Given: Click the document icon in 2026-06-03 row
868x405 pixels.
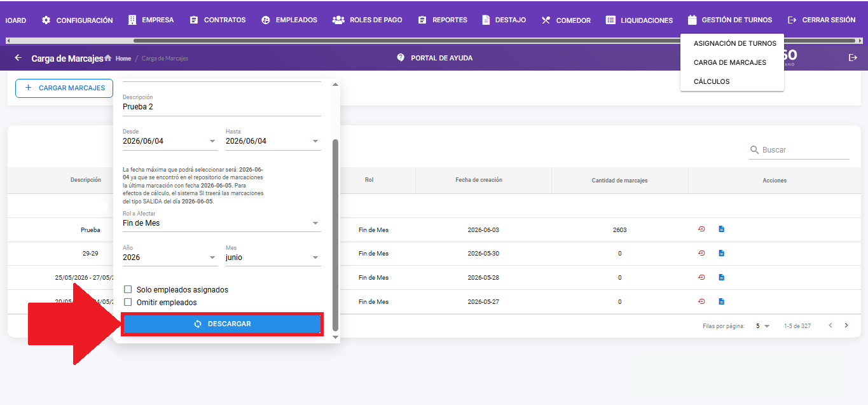Looking at the screenshot, I should click(x=721, y=229).
